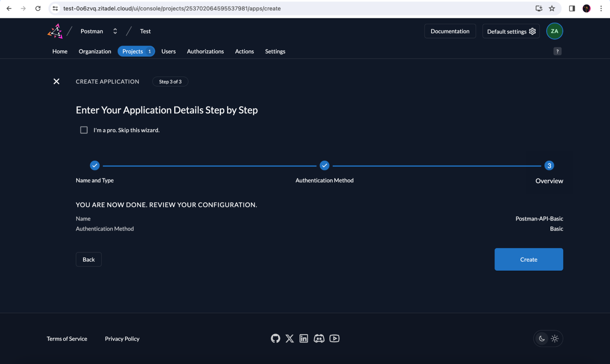The height and width of the screenshot is (364, 610).
Task: Open Default settings with gear icon
Action: (x=511, y=31)
